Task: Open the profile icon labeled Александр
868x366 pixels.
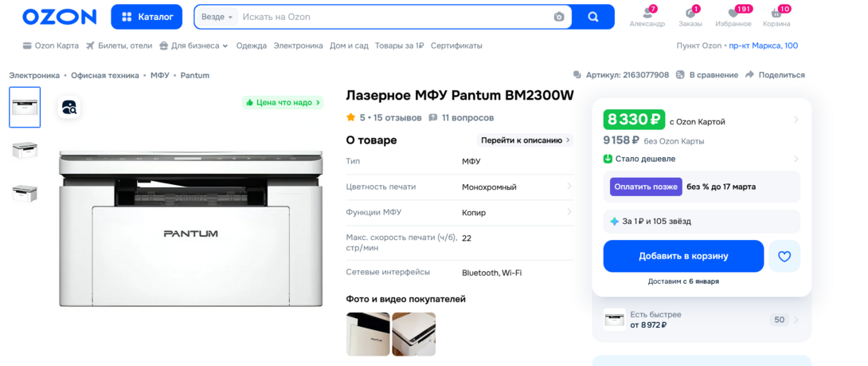Action: [647, 14]
